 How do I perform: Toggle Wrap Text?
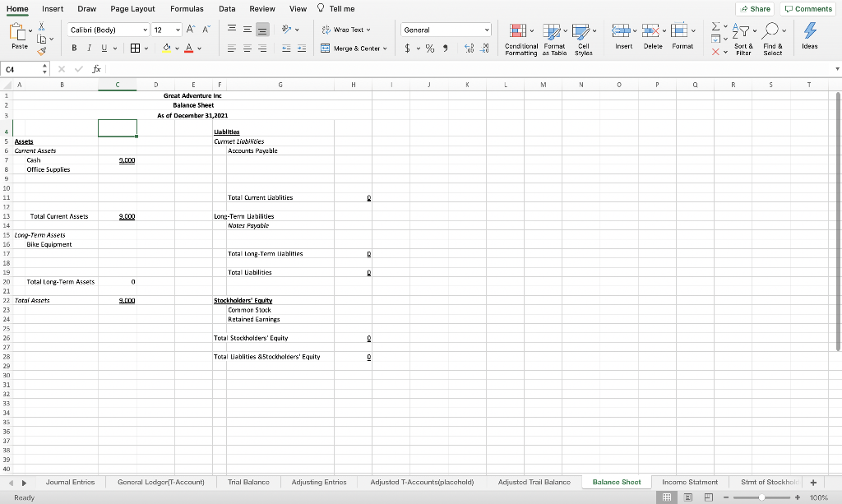pos(346,30)
